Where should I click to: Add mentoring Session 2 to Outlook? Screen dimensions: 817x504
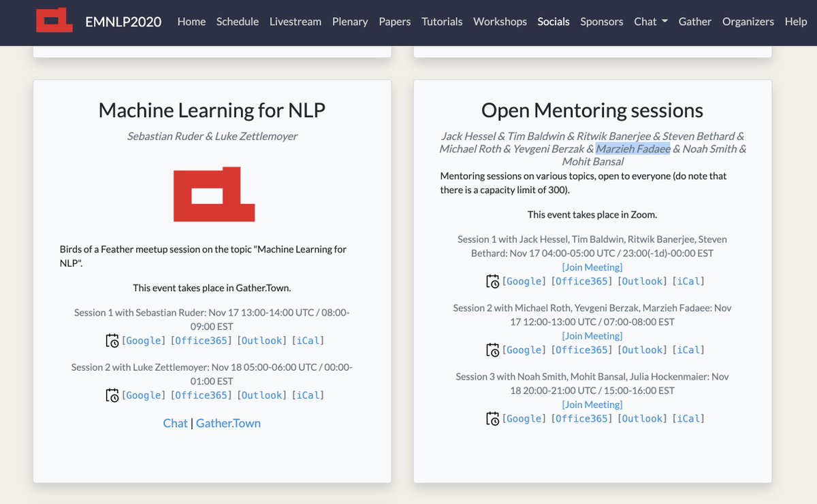(x=643, y=350)
